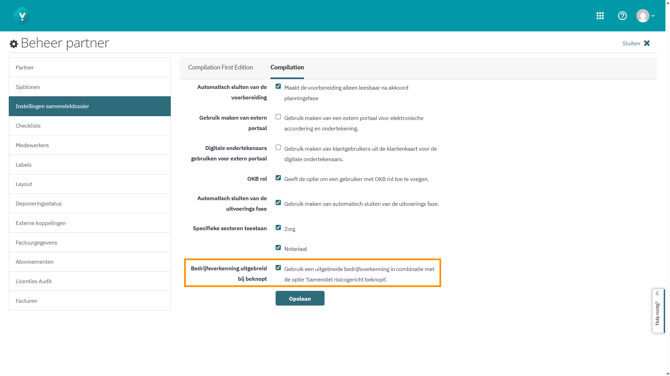Click the page scrollbar down arrow
This screenshot has width=670, height=376.
click(x=667, y=373)
